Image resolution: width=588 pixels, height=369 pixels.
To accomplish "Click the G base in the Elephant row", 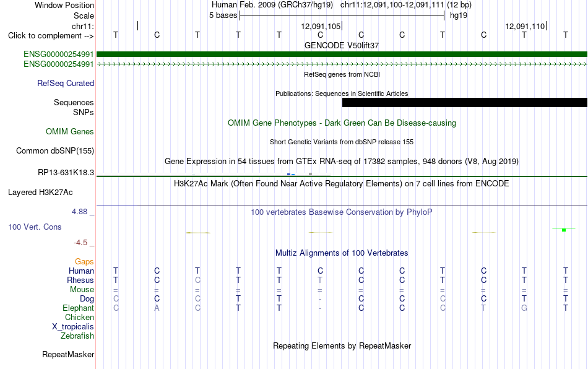I will (x=524, y=308).
